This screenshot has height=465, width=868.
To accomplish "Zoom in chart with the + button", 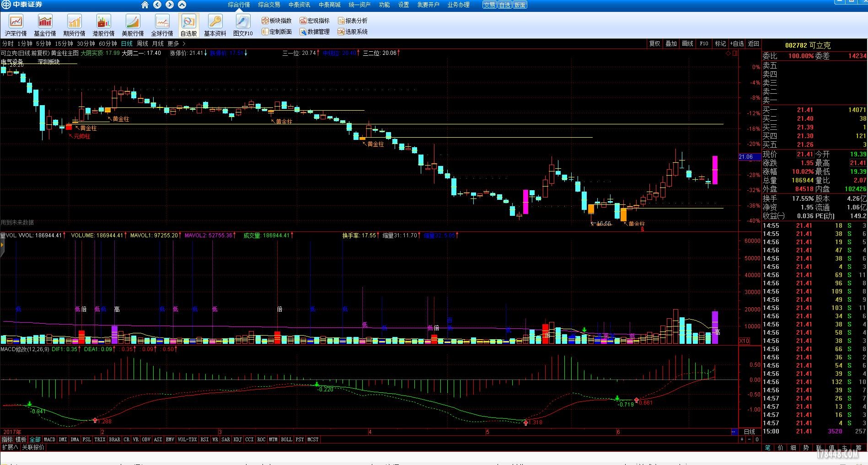I will click(x=742, y=439).
